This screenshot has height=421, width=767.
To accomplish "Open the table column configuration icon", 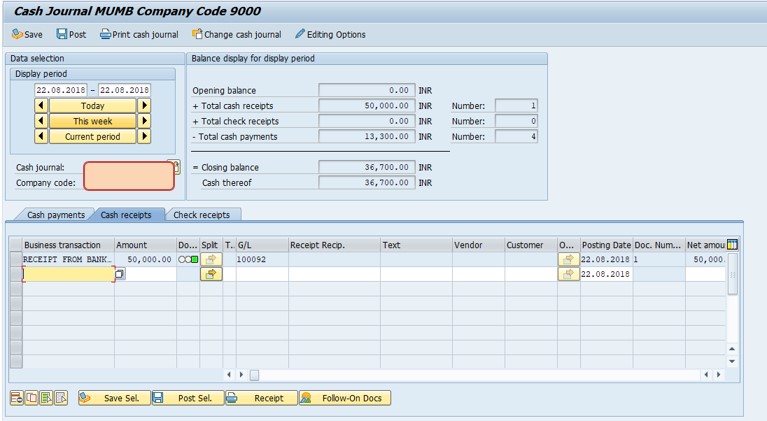I will coord(732,244).
